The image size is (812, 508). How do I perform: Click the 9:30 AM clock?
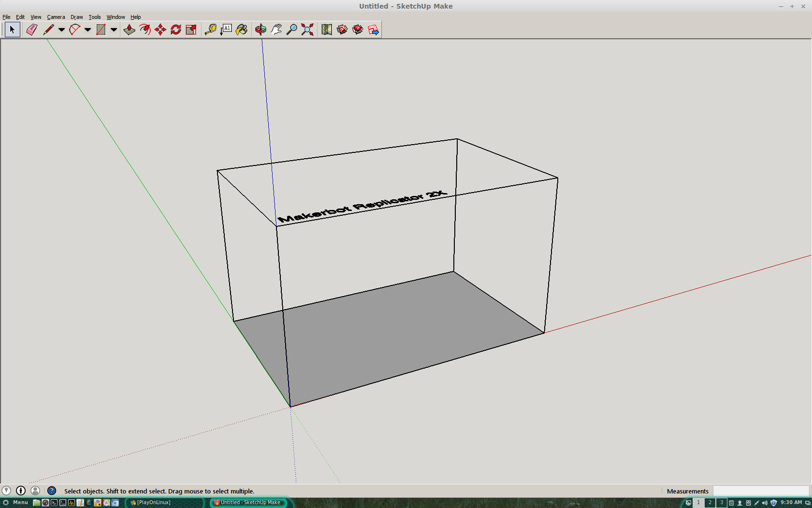pyautogui.click(x=791, y=503)
